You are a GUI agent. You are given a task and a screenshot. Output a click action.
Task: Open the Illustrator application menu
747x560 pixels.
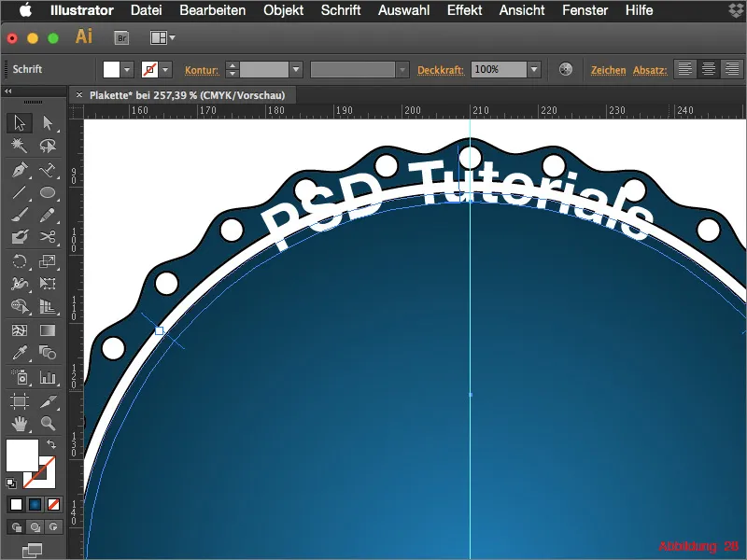tap(82, 10)
